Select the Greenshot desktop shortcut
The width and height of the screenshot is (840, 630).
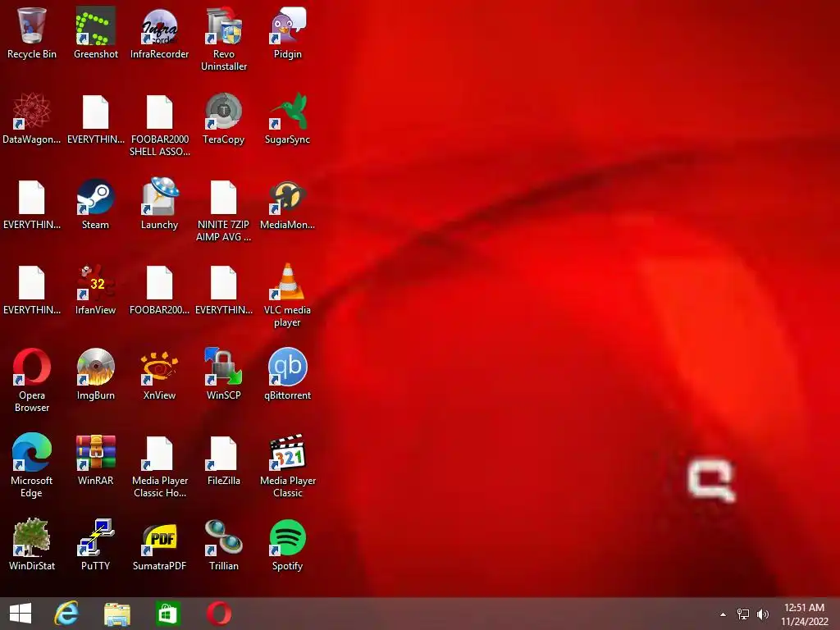click(95, 26)
